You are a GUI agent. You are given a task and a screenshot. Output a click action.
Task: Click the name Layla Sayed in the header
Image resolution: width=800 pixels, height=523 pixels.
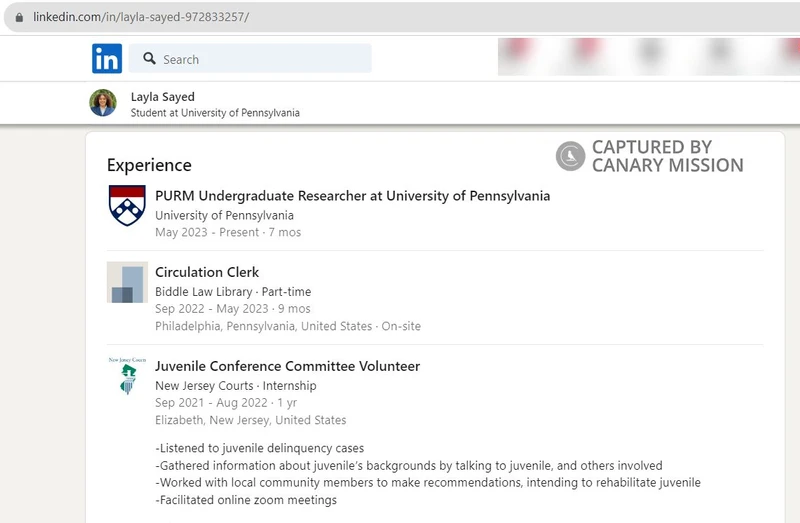pos(163,96)
